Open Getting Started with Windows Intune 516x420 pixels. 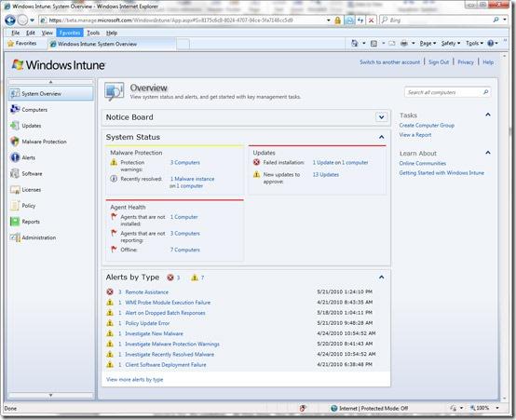pyautogui.click(x=441, y=173)
